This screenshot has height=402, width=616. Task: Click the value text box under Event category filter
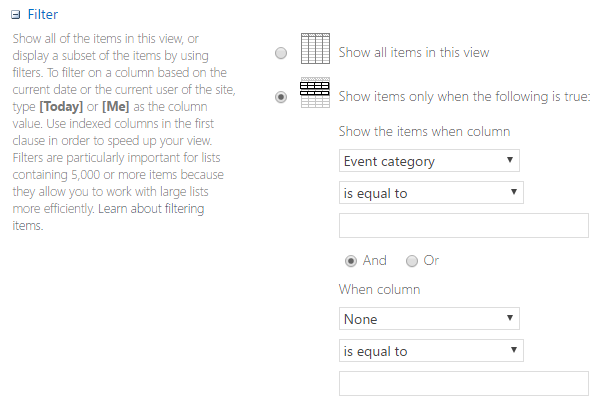[x=464, y=225]
